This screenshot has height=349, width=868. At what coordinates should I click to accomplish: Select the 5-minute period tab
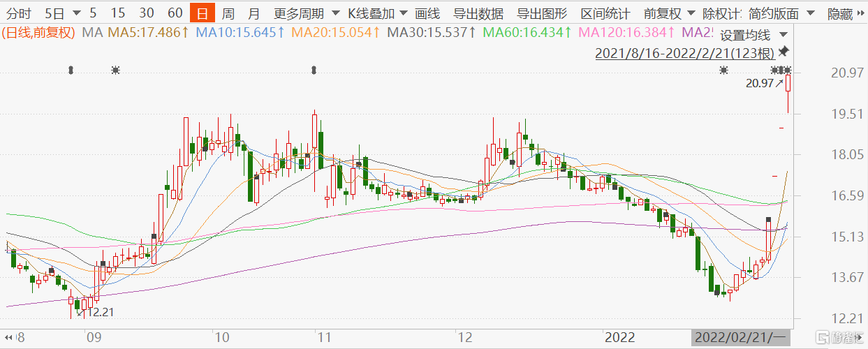coord(93,13)
